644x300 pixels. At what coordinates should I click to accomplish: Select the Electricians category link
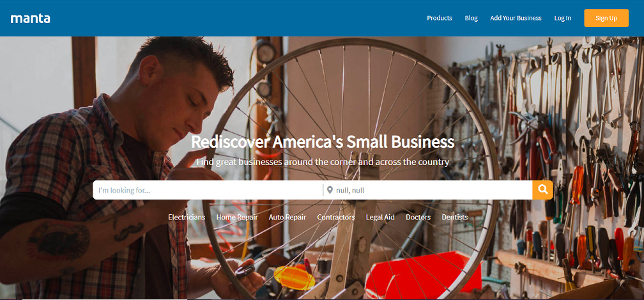pyautogui.click(x=187, y=217)
